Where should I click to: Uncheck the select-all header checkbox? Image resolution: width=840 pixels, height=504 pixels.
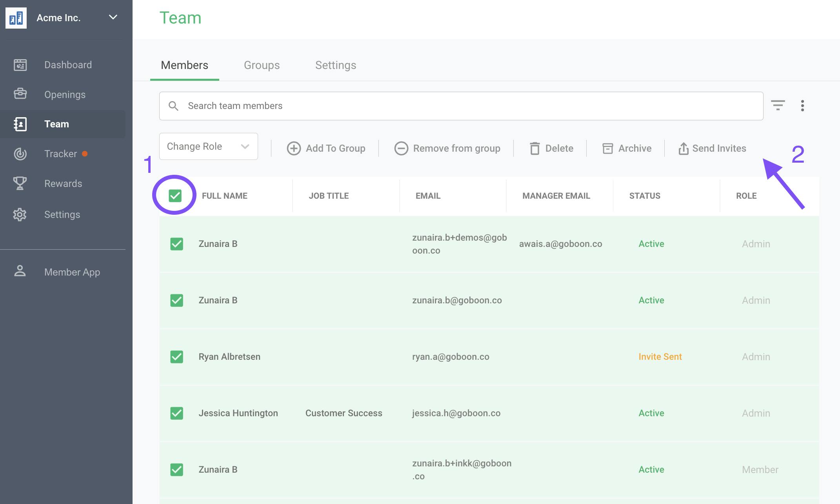(175, 196)
